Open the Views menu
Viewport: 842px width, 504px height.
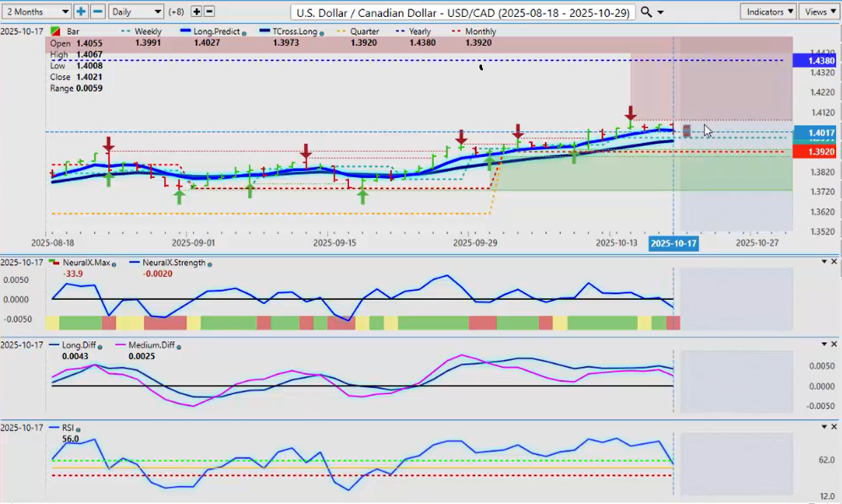click(x=818, y=12)
